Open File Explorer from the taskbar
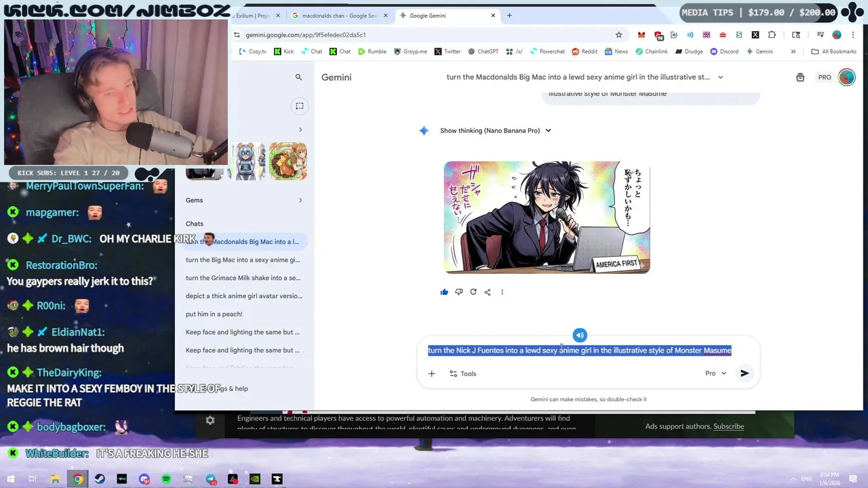The width and height of the screenshot is (868, 488). click(x=56, y=479)
